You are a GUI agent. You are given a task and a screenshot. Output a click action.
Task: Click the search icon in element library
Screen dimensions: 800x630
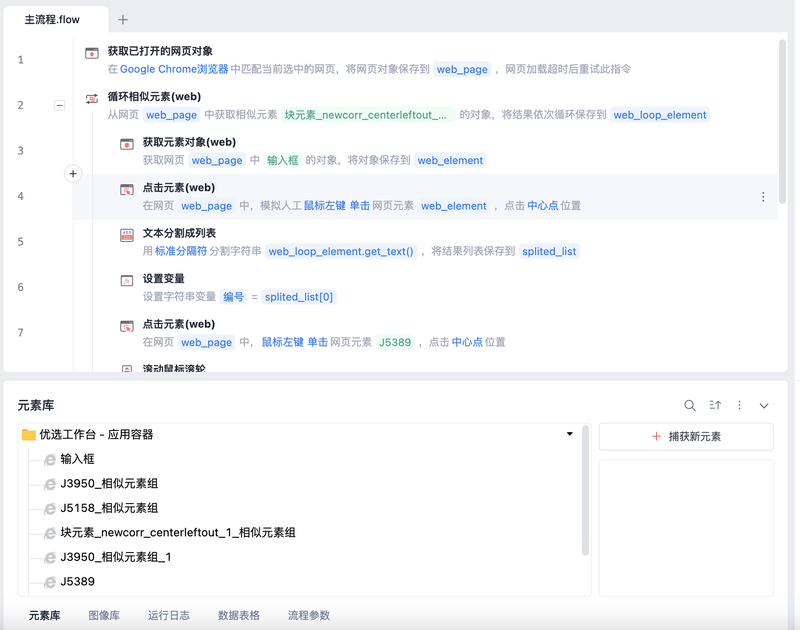690,405
